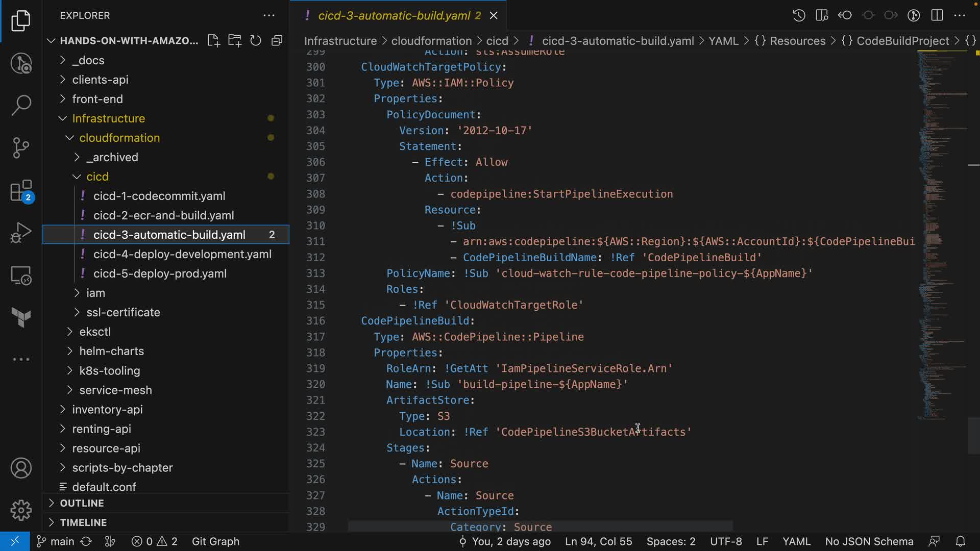980x551 pixels.
Task: Open cicd-4-deploy-development.yaml file
Action: click(182, 254)
